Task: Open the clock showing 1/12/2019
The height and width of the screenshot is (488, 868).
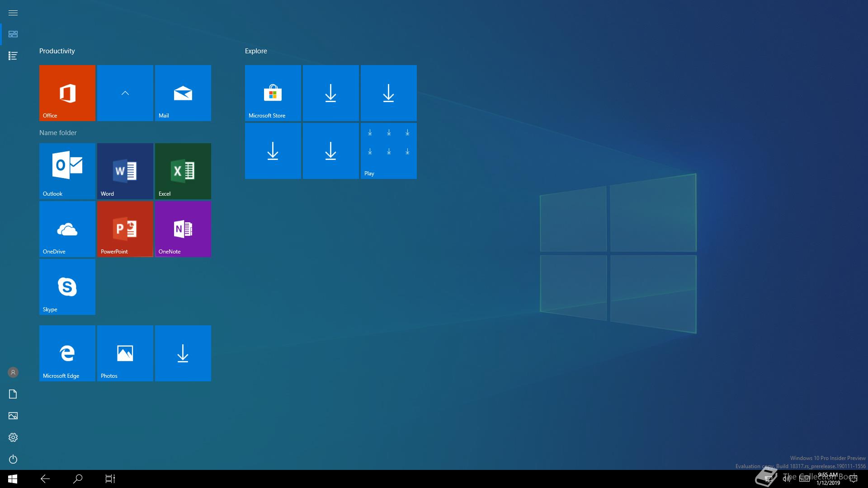Action: 828,479
